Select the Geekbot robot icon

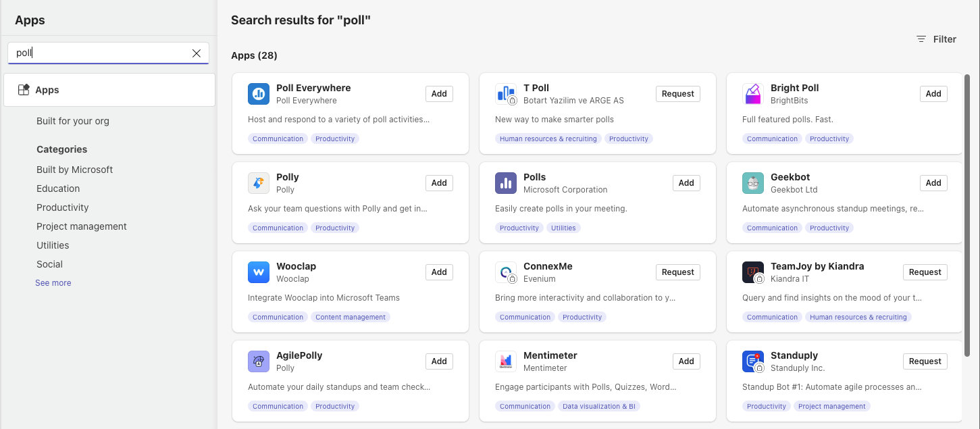(753, 183)
